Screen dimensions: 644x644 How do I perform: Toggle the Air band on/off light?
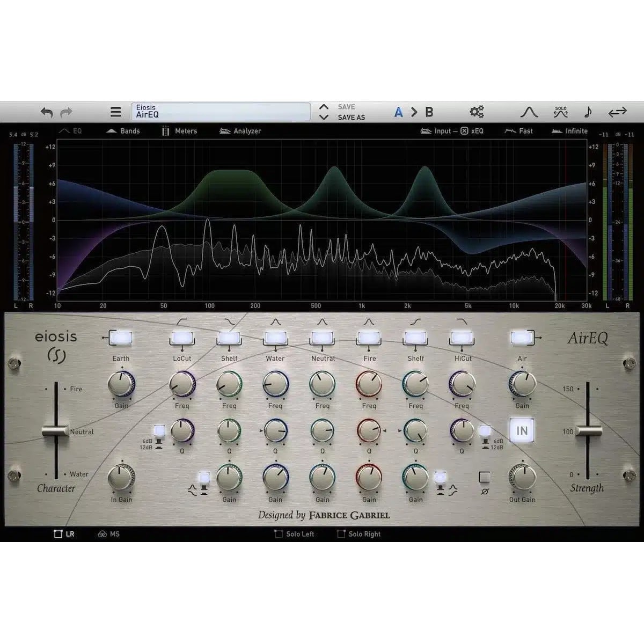pos(522,338)
